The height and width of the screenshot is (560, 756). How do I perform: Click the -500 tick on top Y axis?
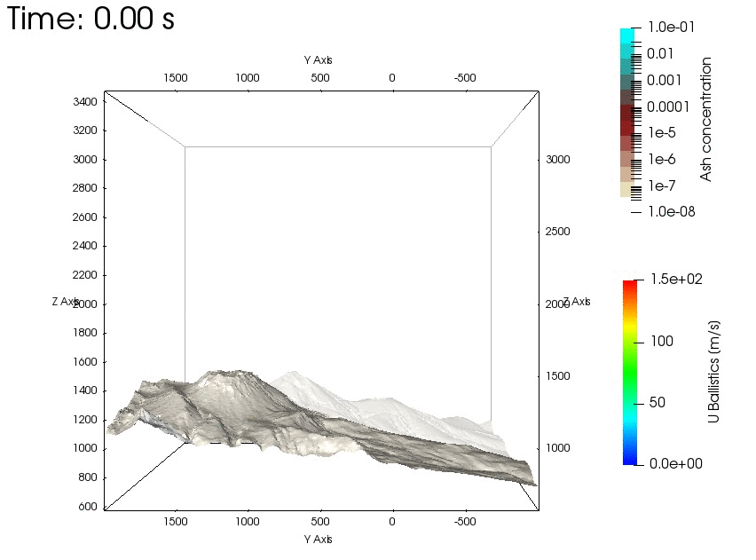point(465,78)
